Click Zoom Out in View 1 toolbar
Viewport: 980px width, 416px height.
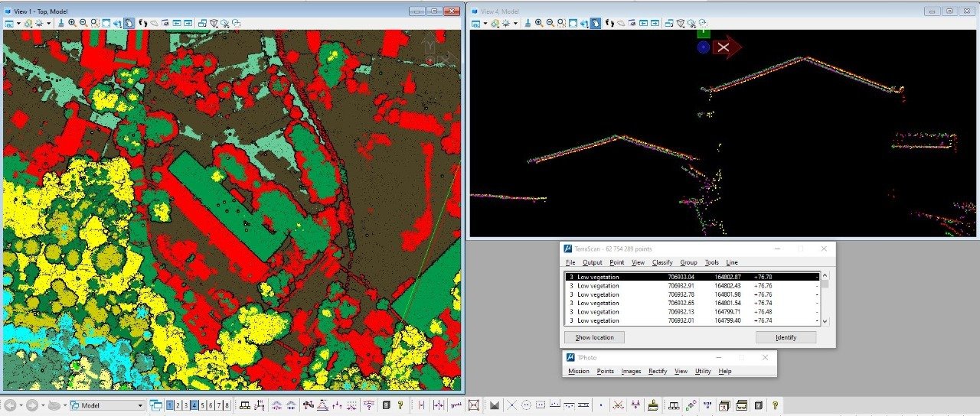click(x=83, y=23)
